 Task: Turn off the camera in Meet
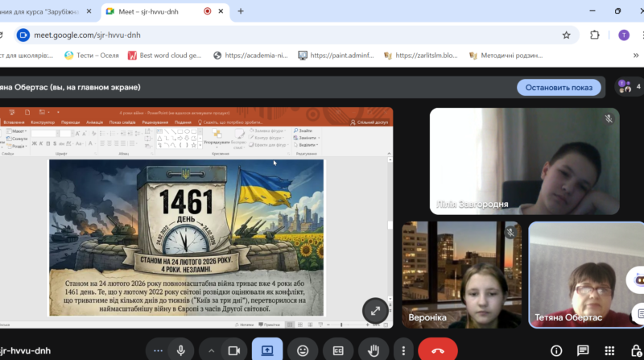point(234,350)
